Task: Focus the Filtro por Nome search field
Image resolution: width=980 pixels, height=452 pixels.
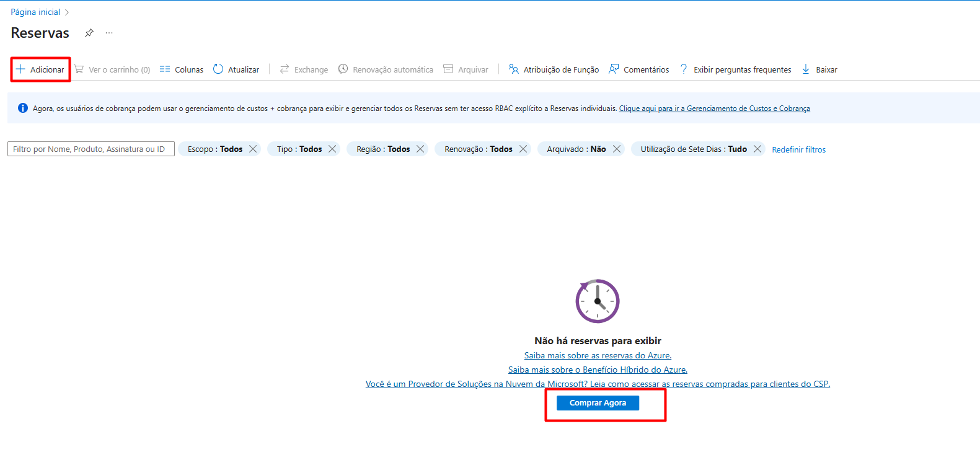Action: (x=90, y=149)
